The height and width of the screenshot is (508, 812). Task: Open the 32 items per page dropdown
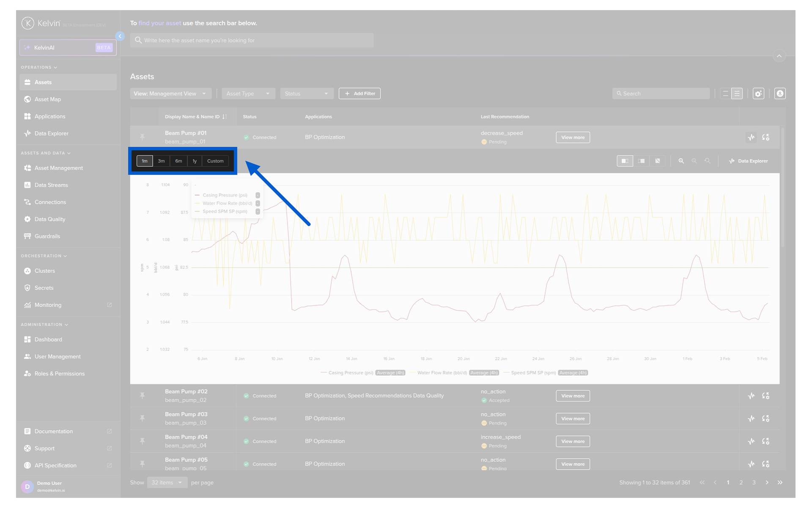pyautogui.click(x=167, y=483)
